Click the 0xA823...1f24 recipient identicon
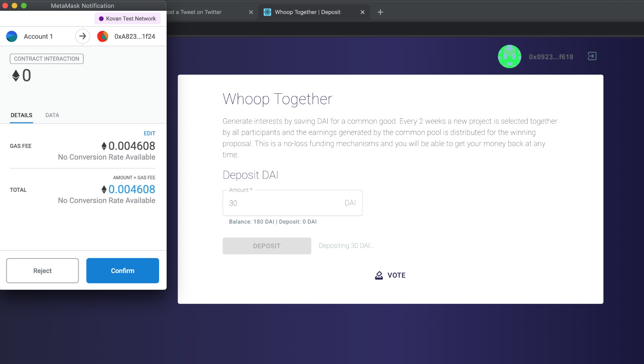Viewport: 644px width, 364px height. tap(103, 36)
